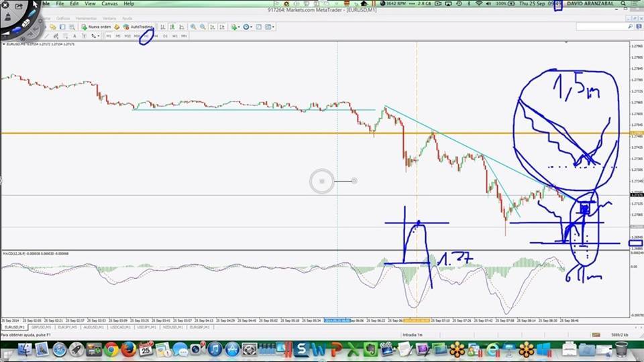
Task: Open the calendar app in the dock
Action: pos(146,349)
